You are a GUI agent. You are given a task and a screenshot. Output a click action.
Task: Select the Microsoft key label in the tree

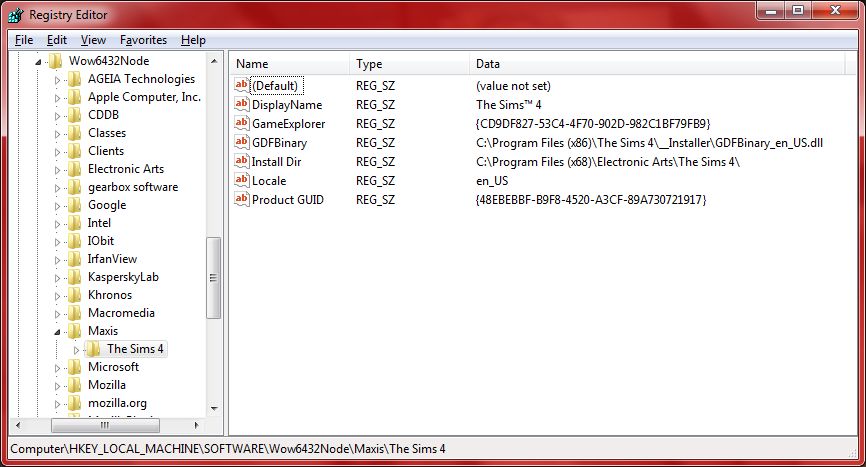click(x=113, y=367)
